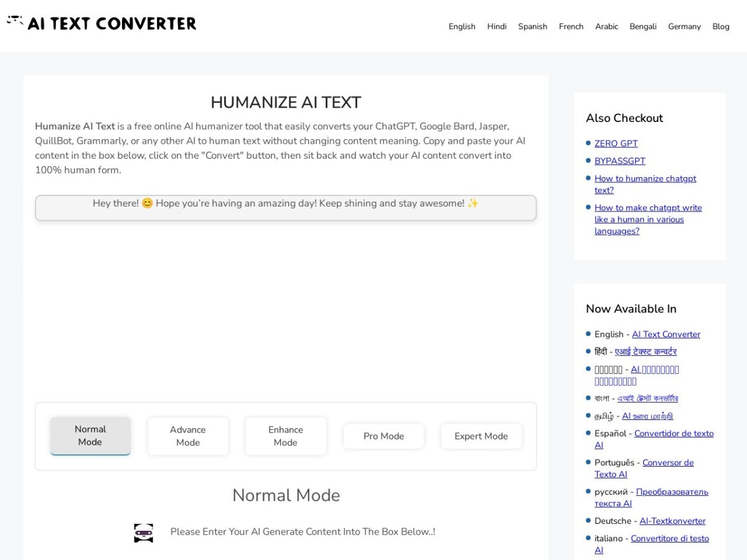Image resolution: width=747 pixels, height=560 pixels.
Task: Switch to Enhance Mode
Action: [286, 436]
